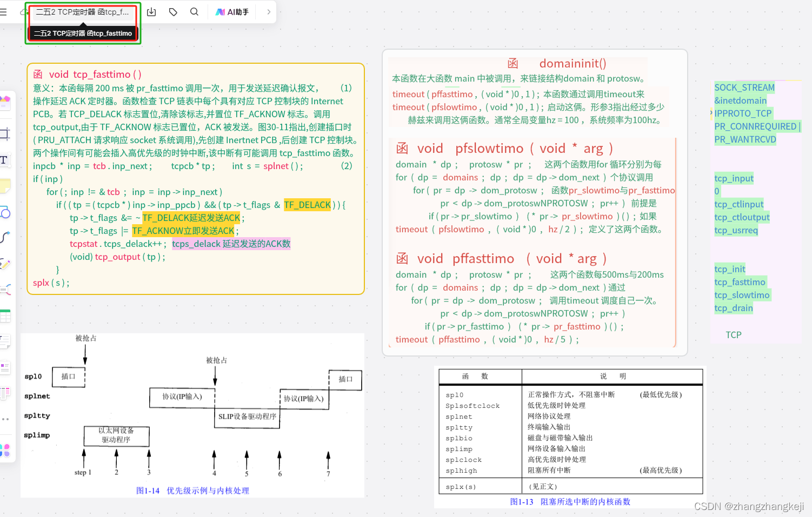
Task: Click 'splhigh' row in function table
Action: [x=570, y=471]
